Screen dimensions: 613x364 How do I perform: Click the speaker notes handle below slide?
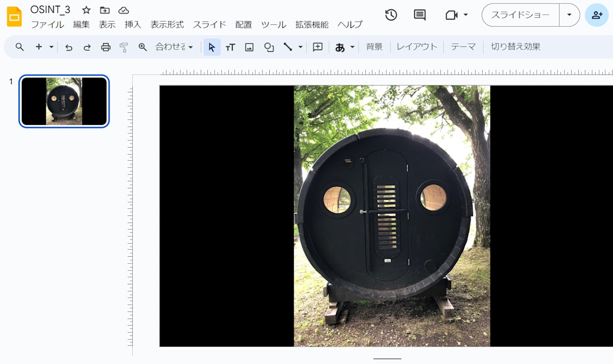click(x=387, y=358)
